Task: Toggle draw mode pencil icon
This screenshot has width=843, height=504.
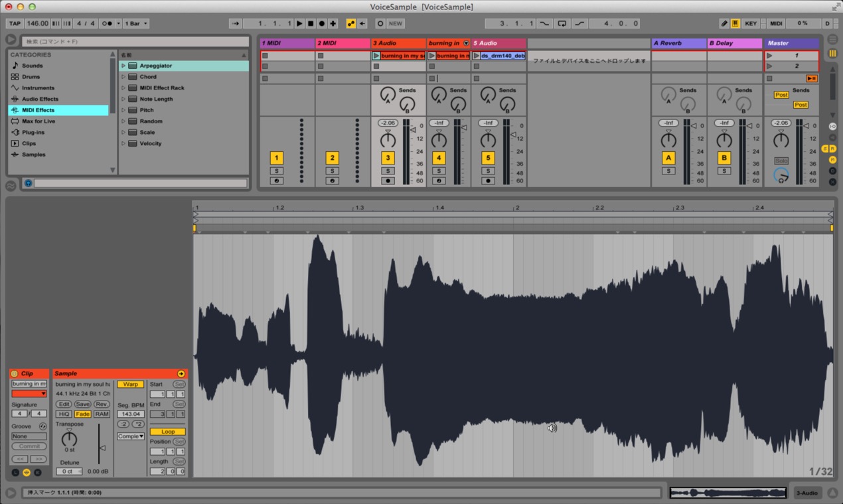Action: 725,23
